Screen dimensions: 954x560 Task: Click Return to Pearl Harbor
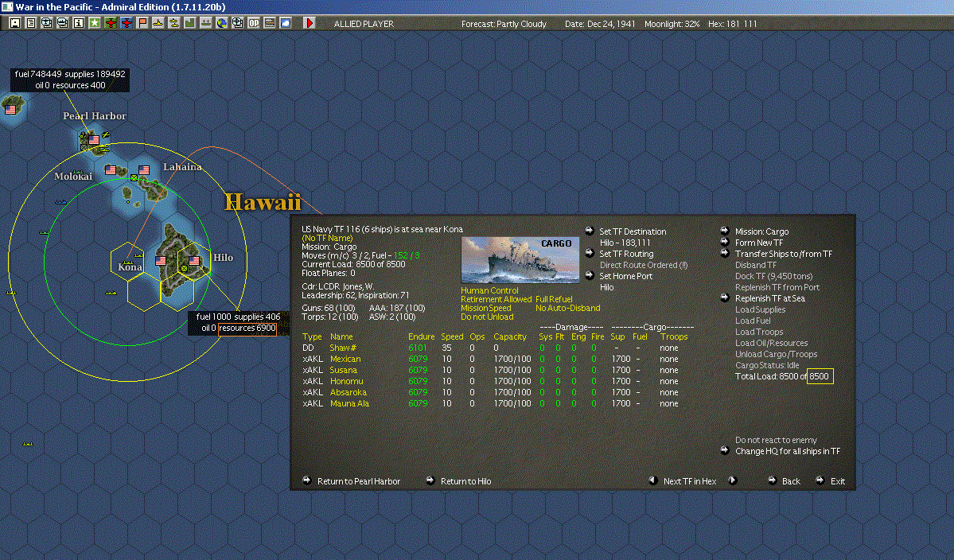358,481
